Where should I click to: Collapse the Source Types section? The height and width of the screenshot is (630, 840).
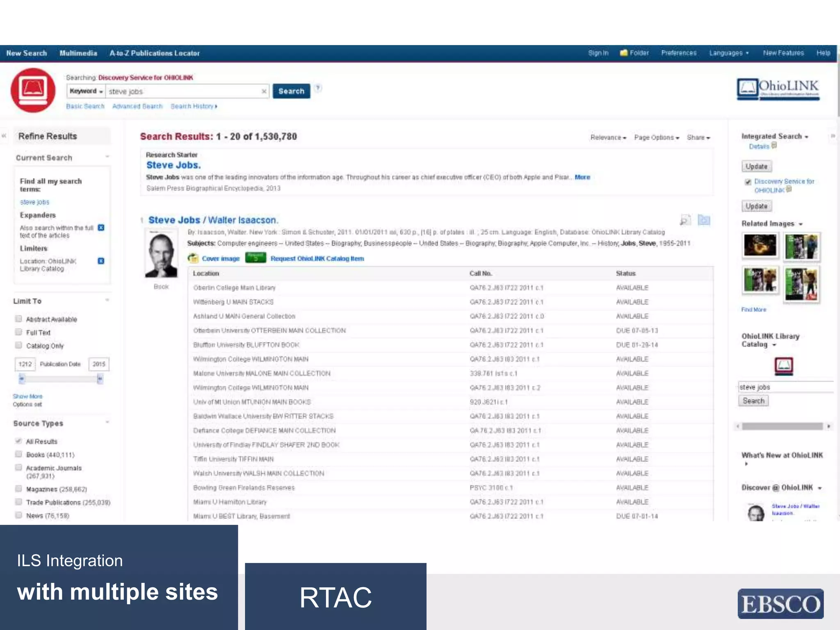tap(107, 422)
